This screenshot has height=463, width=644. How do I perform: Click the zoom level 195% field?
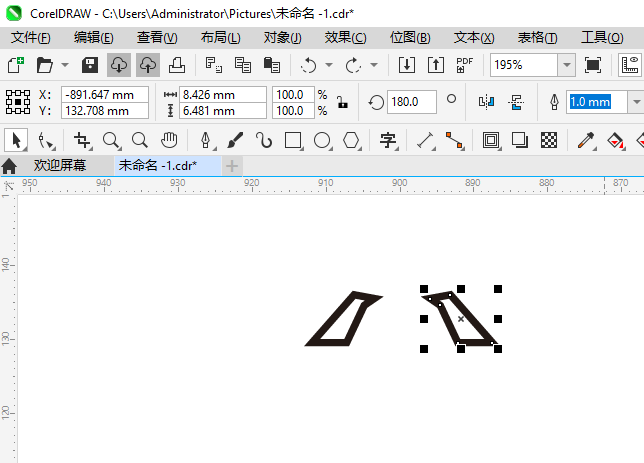(524, 65)
